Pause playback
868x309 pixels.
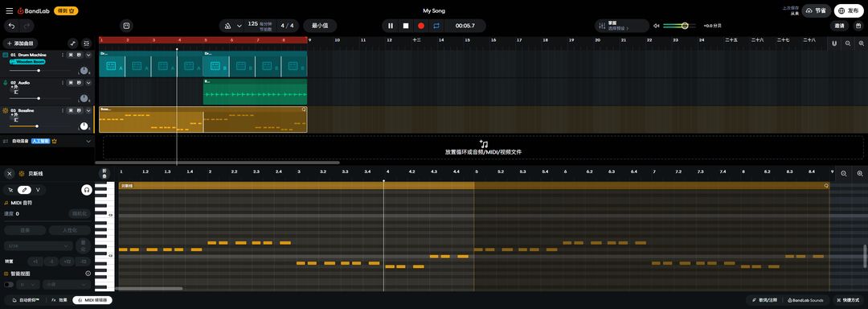coord(391,26)
